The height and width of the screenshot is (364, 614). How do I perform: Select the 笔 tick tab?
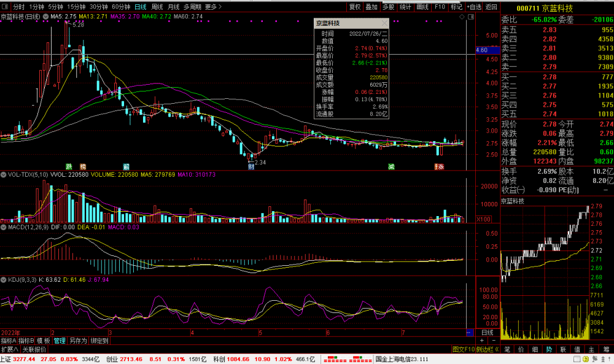pyautogui.click(x=507, y=349)
